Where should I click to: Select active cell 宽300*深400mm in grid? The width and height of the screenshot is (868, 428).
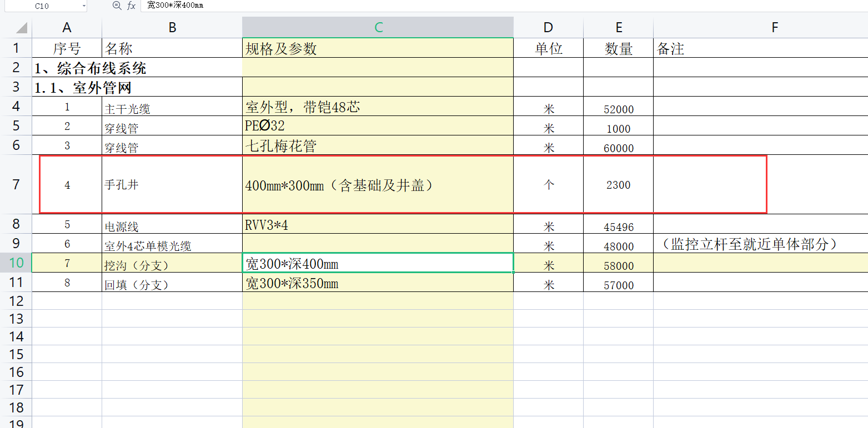(x=378, y=263)
